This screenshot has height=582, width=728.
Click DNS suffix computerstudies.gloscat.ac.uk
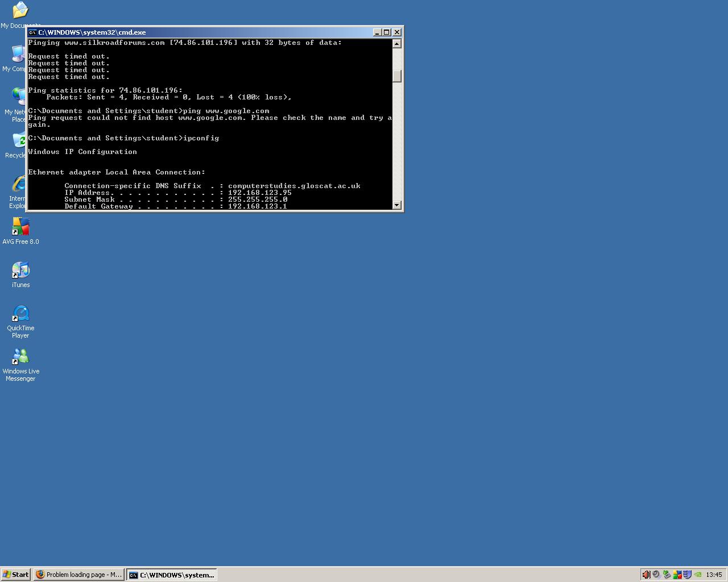(294, 186)
